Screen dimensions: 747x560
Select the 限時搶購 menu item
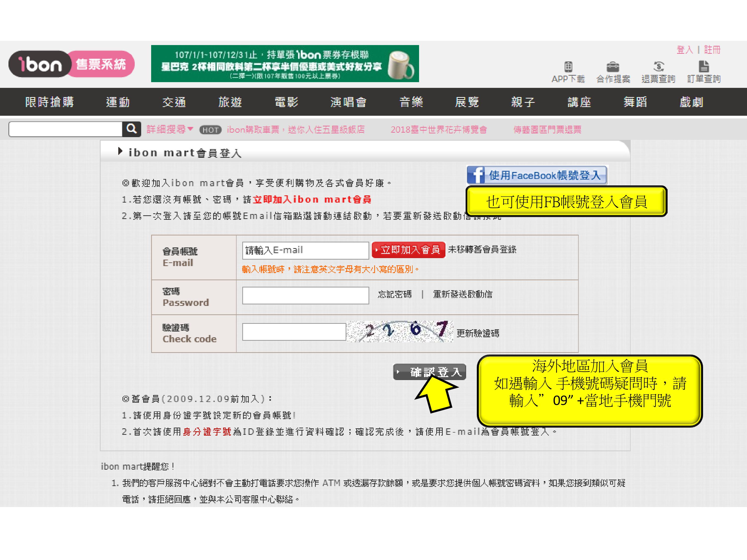tap(50, 102)
